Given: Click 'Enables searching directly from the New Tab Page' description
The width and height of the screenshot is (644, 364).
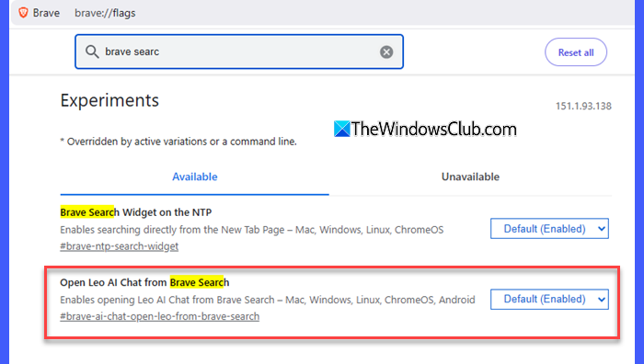Looking at the screenshot, I should [252, 230].
